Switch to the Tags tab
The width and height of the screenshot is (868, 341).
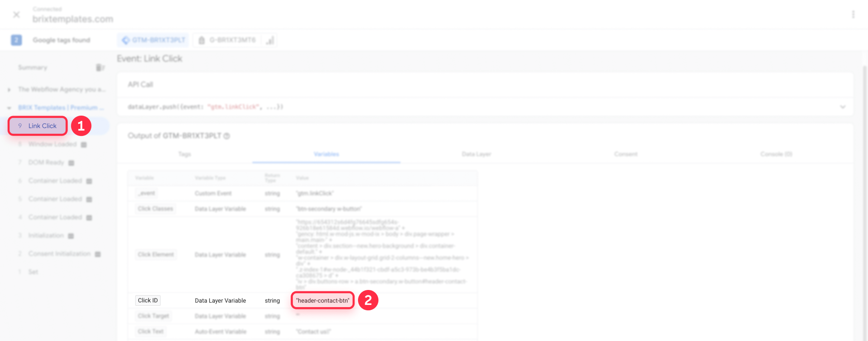pyautogui.click(x=184, y=154)
